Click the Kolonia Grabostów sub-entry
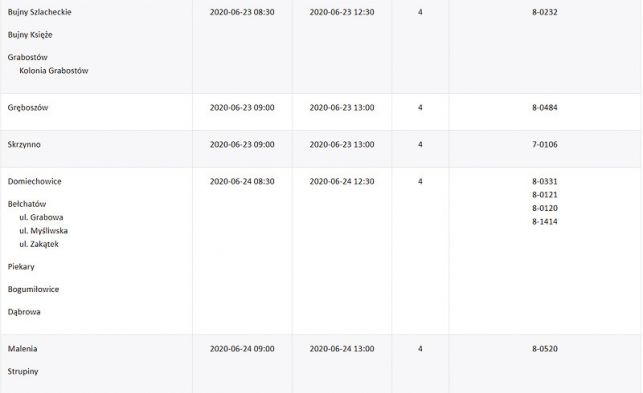Screen dimensions: 643x393 tap(54, 71)
